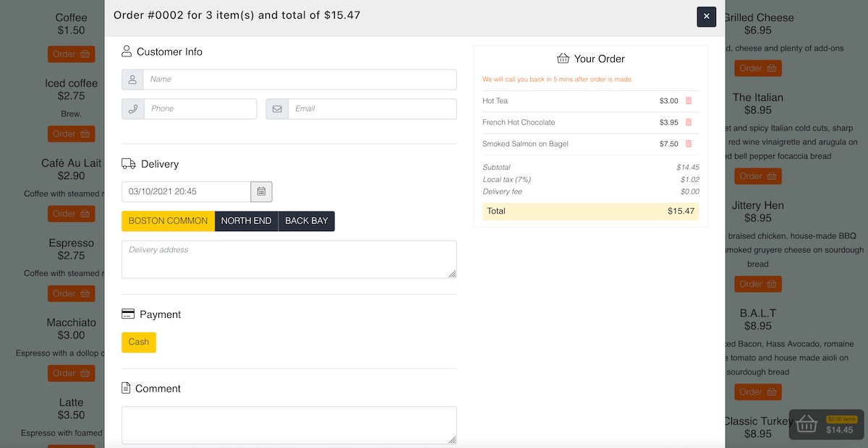Click into the Phone input
The width and height of the screenshot is (868, 448).
[x=200, y=109]
